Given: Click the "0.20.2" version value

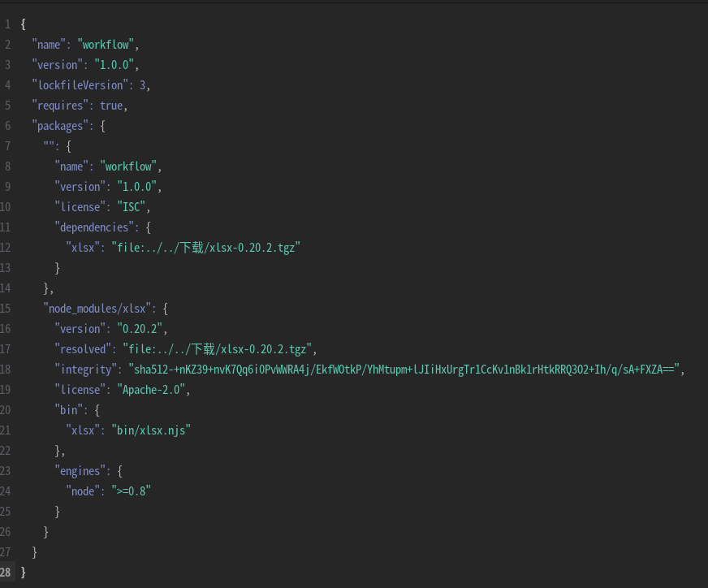Looking at the screenshot, I should pos(142,329).
